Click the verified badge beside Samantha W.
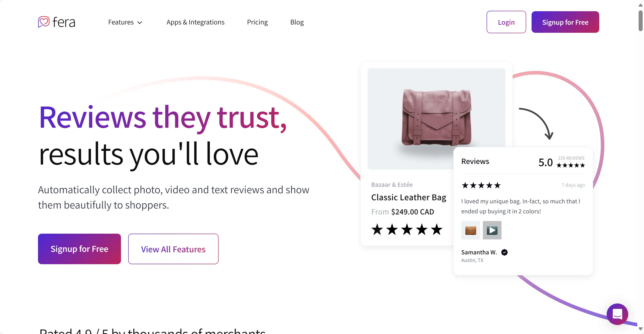This screenshot has height=334, width=644. 505,252
